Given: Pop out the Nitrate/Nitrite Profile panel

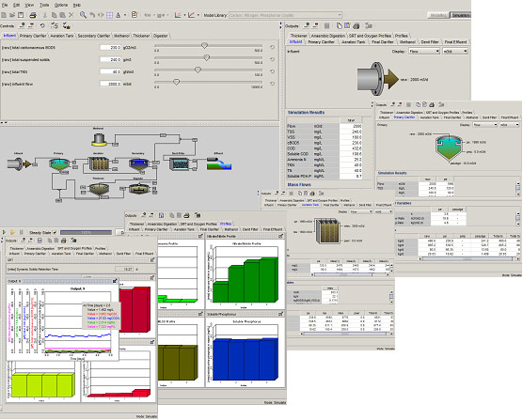Looking at the screenshot, I should pyautogui.click(x=281, y=236).
